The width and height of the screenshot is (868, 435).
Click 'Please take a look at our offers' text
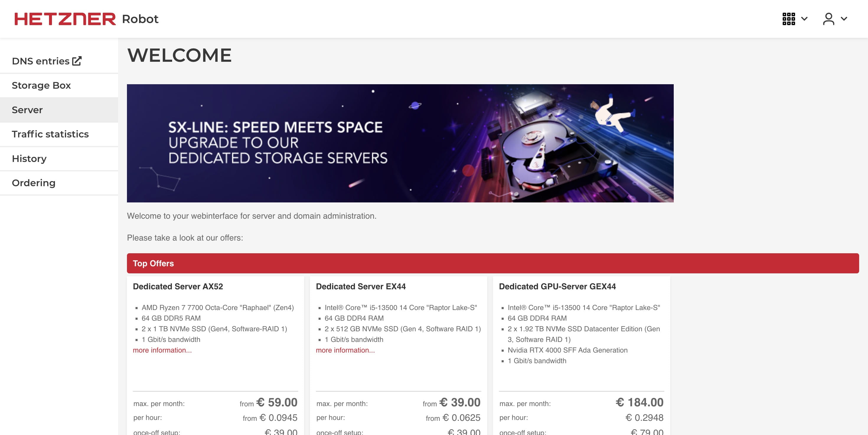[x=185, y=238]
